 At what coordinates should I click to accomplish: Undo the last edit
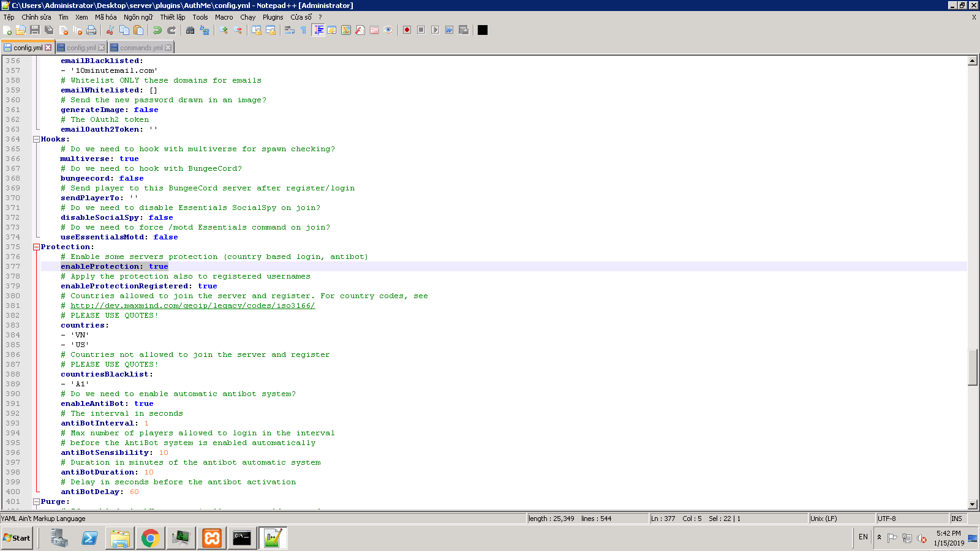157,30
